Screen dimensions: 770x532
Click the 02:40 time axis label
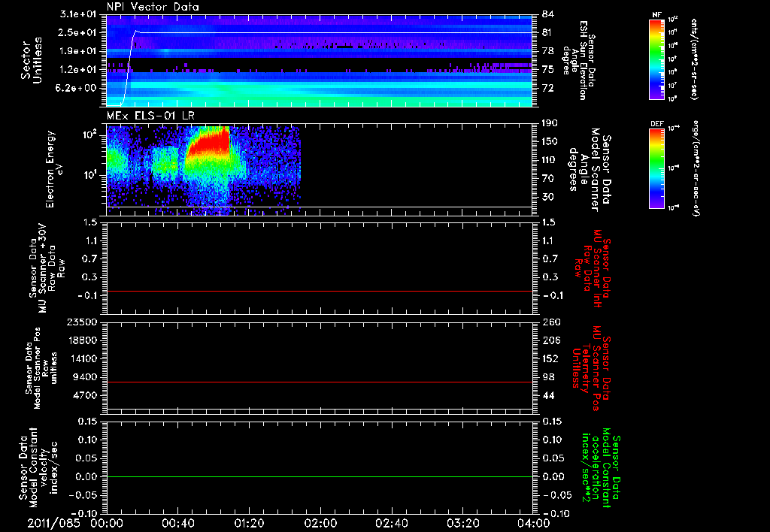pyautogui.click(x=391, y=523)
